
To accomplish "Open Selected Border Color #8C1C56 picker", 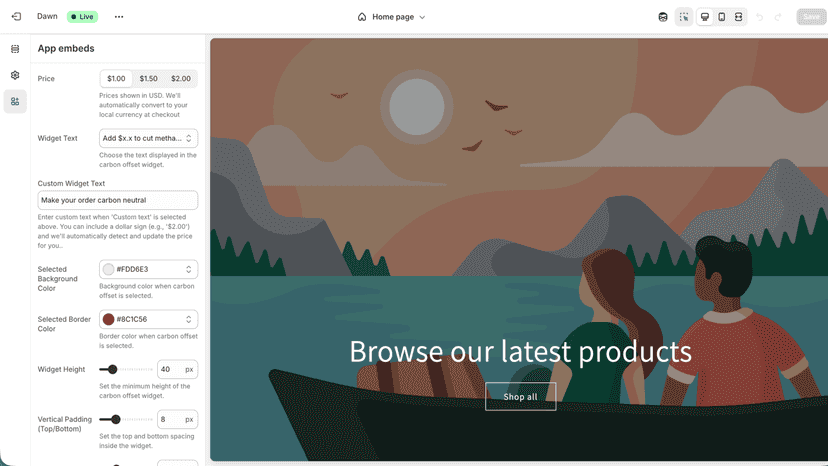I will pyautogui.click(x=148, y=319).
